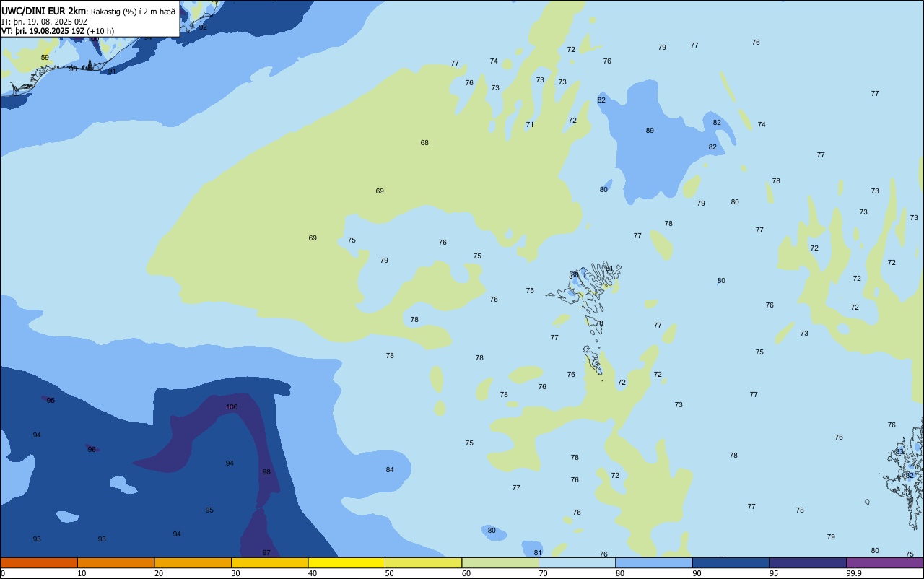The image size is (924, 579).
Task: Click the humidity value 84 on the map
Action: (x=390, y=470)
